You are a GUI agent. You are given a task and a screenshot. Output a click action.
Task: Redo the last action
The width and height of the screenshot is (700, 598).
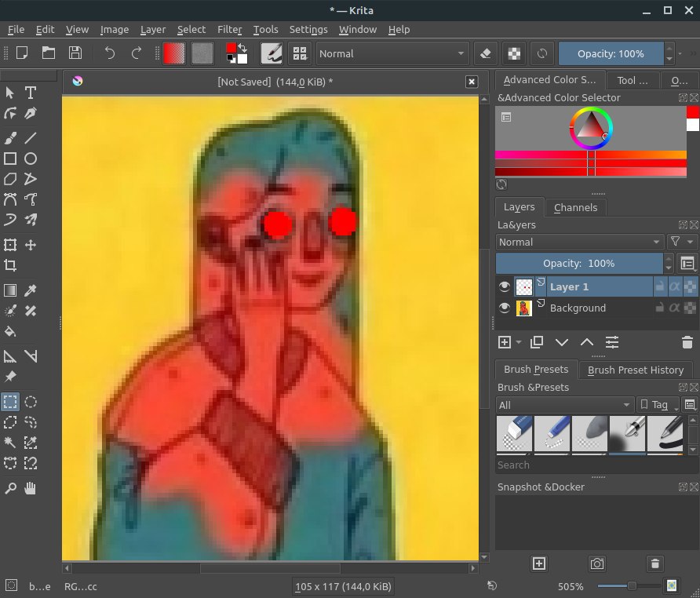[137, 53]
